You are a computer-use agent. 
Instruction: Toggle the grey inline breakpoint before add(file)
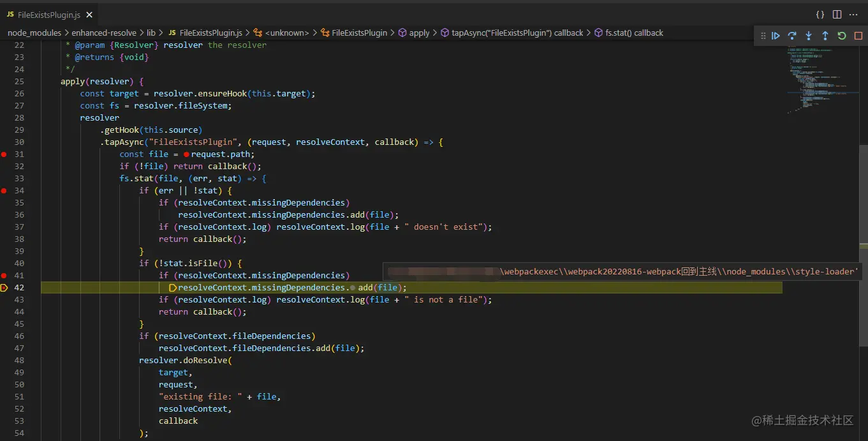point(353,288)
